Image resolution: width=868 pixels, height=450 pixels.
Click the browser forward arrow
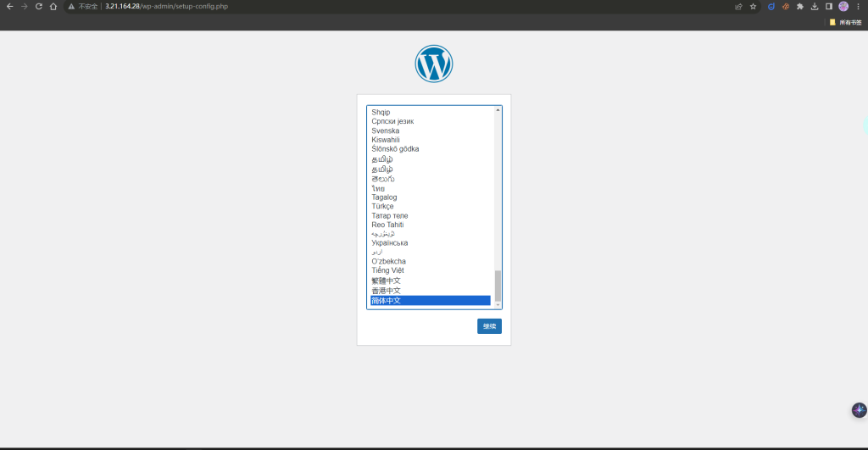click(x=24, y=7)
